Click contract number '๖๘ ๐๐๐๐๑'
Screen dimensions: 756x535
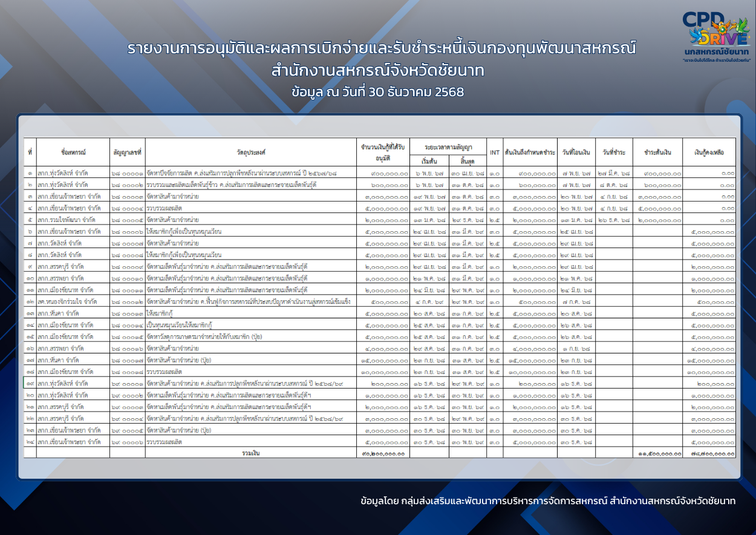point(128,173)
